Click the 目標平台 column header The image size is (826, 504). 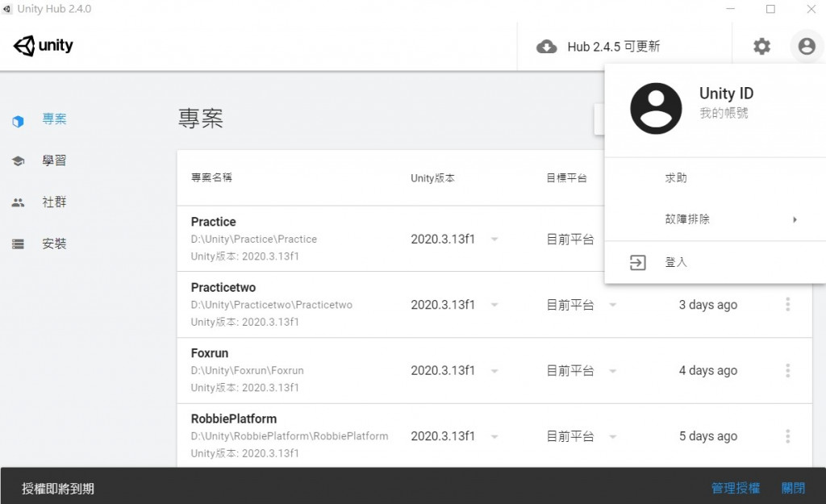coord(566,178)
